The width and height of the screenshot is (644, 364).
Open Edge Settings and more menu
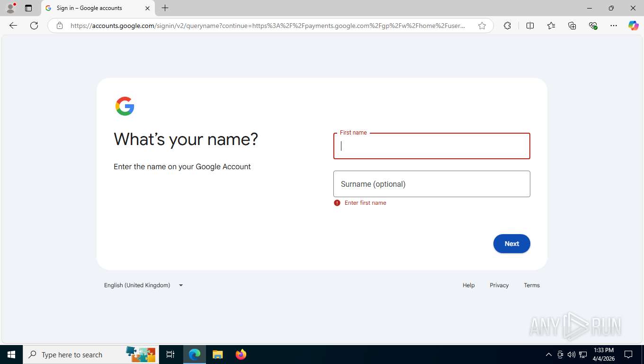point(614,26)
